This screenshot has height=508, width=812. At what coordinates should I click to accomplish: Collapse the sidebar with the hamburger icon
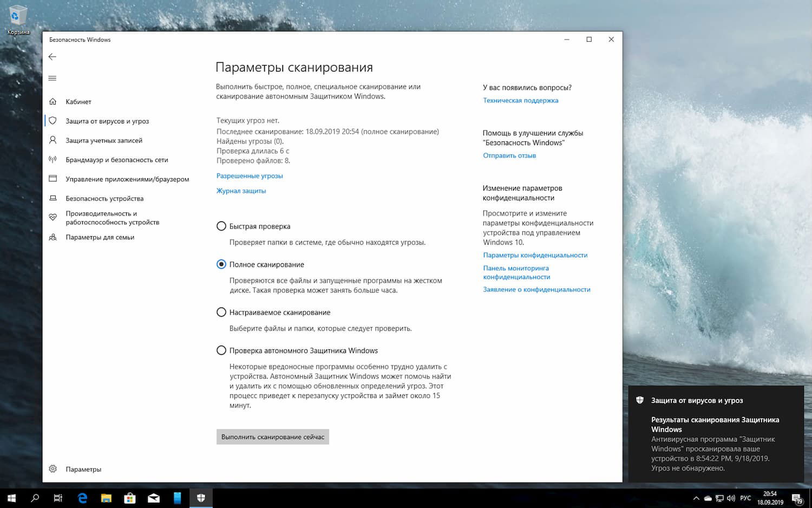tap(52, 78)
